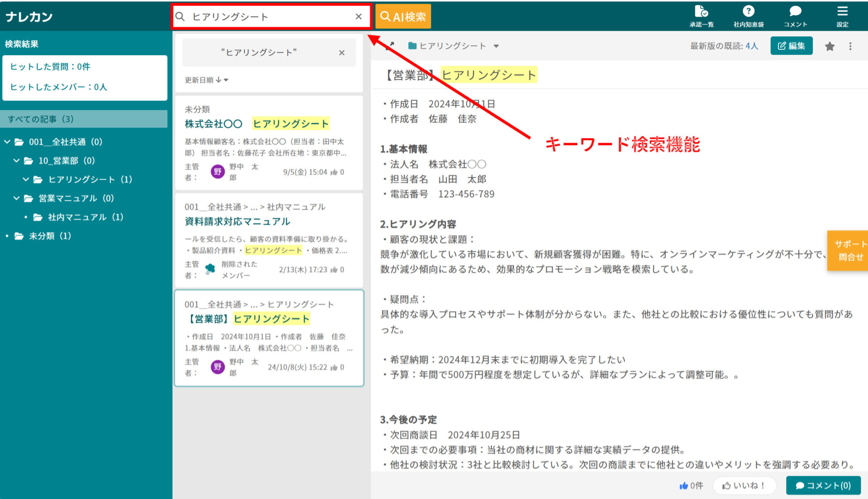Switch to AI検索 search mode
The height and width of the screenshot is (499, 868).
(x=402, y=16)
